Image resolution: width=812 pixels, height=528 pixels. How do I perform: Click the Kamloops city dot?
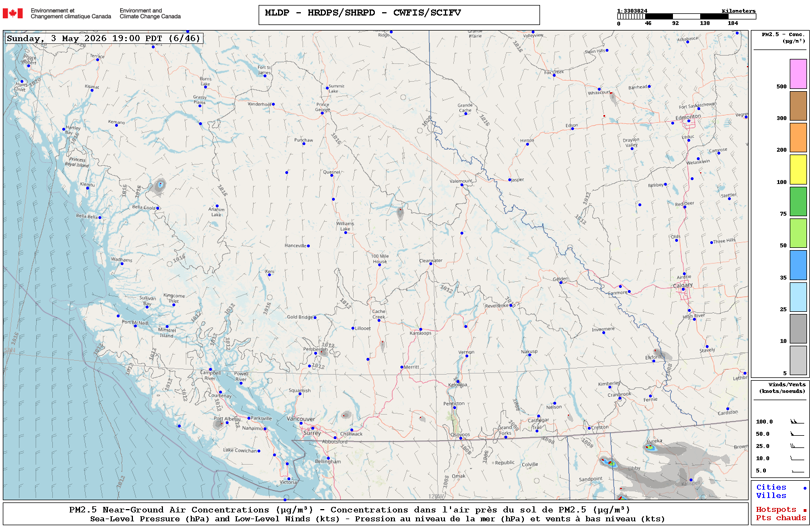pyautogui.click(x=420, y=330)
